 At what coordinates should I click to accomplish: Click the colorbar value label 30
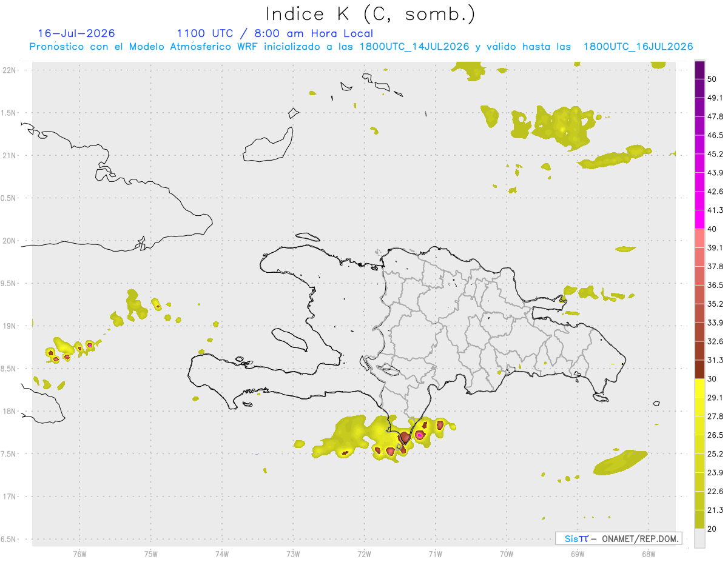pos(712,379)
